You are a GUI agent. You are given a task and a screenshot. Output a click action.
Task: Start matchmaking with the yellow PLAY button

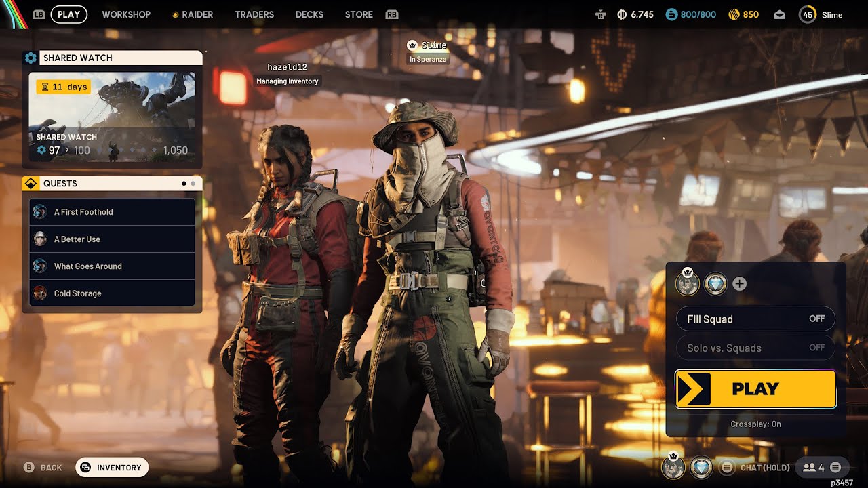(755, 389)
